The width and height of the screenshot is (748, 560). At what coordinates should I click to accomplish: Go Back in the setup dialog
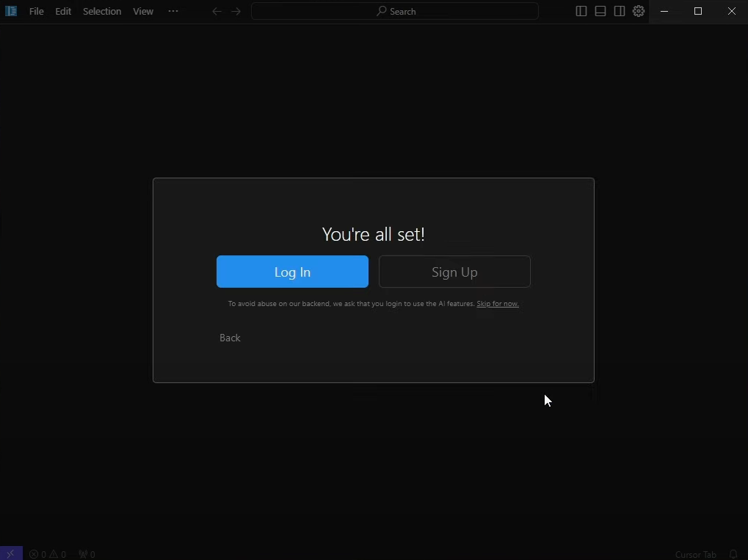point(230,338)
